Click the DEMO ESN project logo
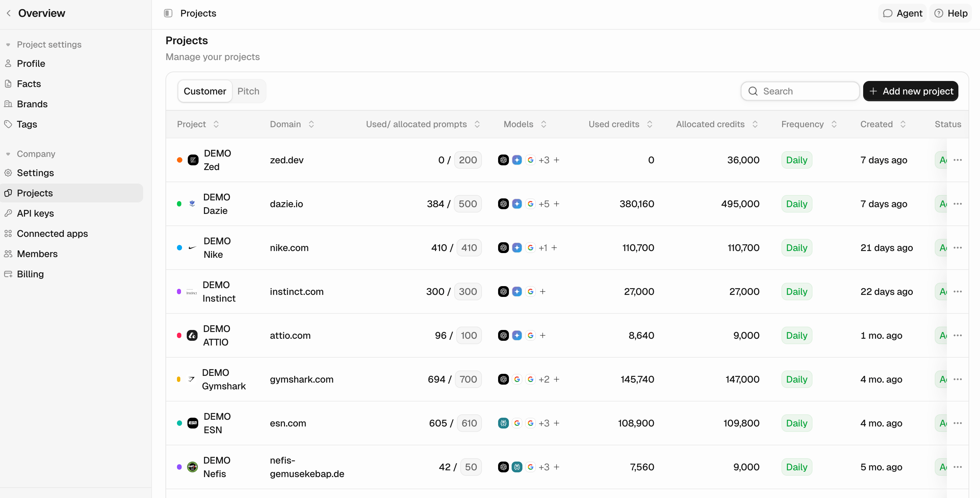 pyautogui.click(x=193, y=423)
